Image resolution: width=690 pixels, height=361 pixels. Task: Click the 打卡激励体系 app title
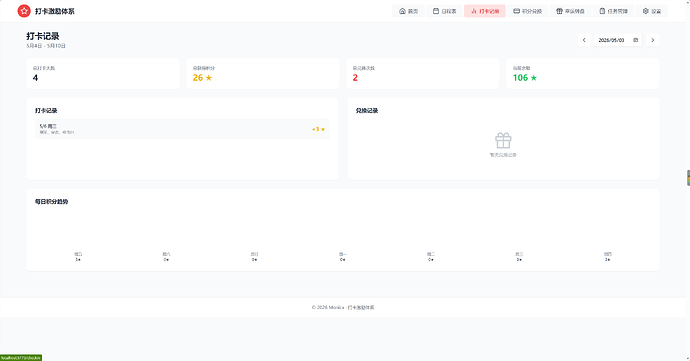point(55,11)
